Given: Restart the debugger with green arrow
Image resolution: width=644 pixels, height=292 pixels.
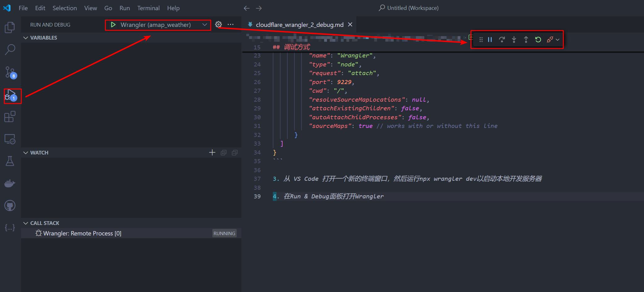Looking at the screenshot, I should [538, 40].
